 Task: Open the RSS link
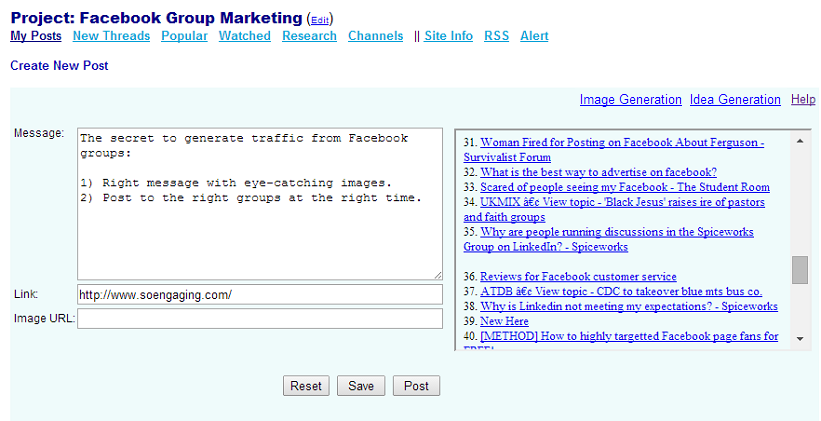[496, 36]
